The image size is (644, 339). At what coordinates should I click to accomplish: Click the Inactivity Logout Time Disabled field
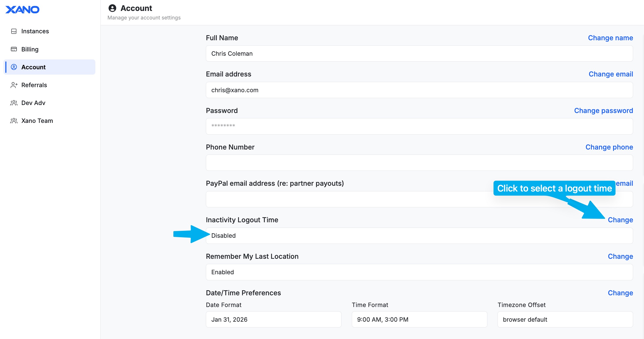(419, 236)
